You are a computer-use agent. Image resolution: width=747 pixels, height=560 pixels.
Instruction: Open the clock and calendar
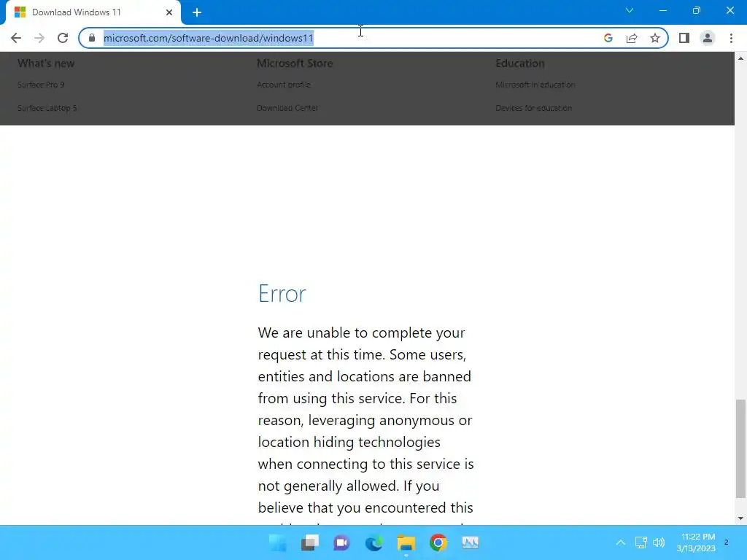(696, 542)
